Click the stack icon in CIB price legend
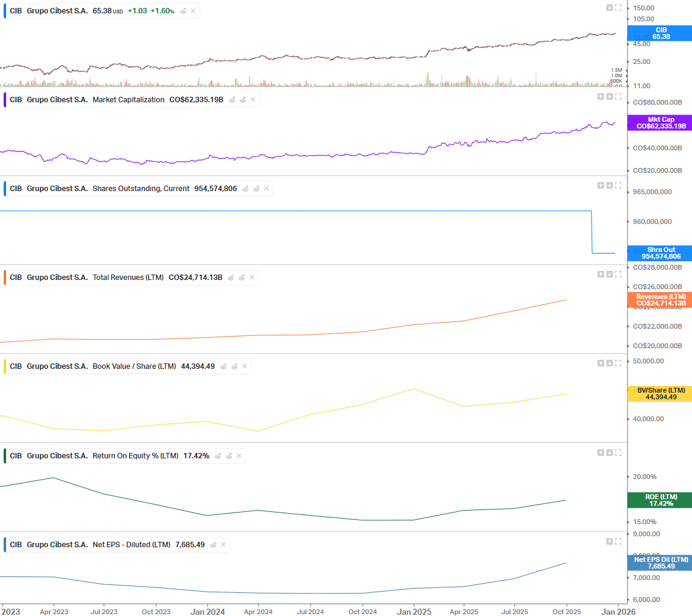Viewport: 692px width, 616px height. click(183, 11)
